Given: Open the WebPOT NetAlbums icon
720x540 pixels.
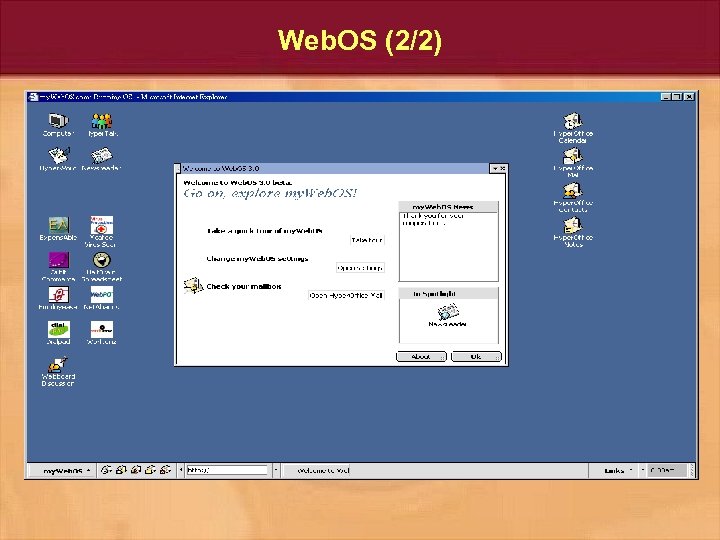Looking at the screenshot, I should (x=101, y=298).
